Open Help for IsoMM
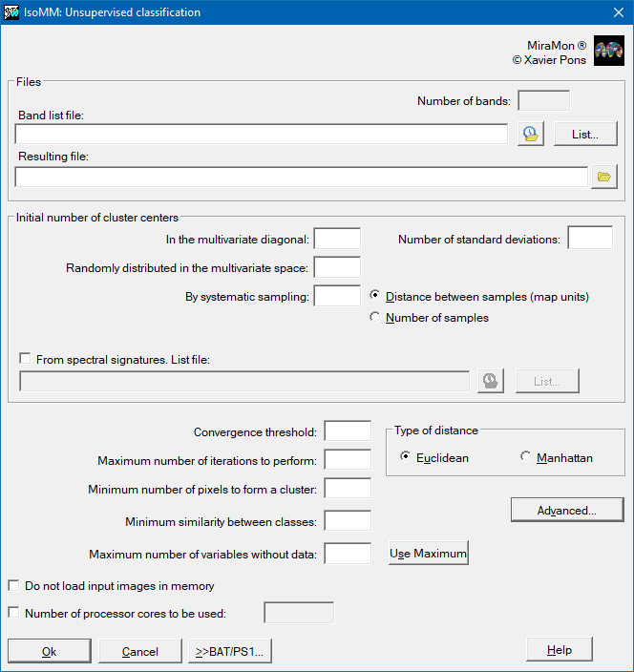Image resolution: width=634 pixels, height=672 pixels. pyautogui.click(x=560, y=650)
